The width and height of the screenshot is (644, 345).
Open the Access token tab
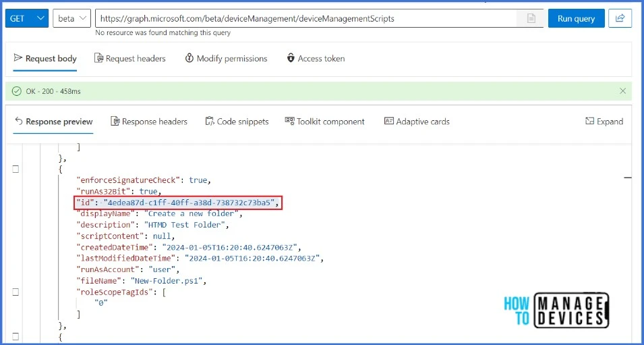316,58
